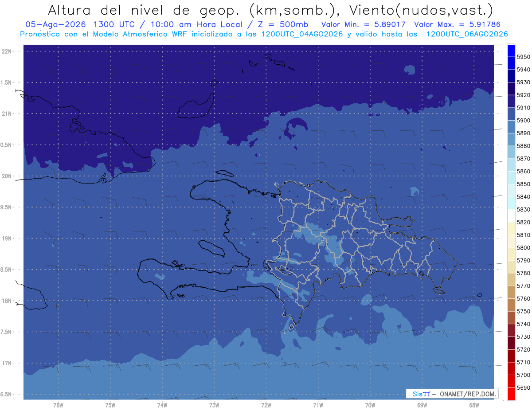
Task: Pick the legend color between 5910 and 5900
Action: tap(511, 114)
